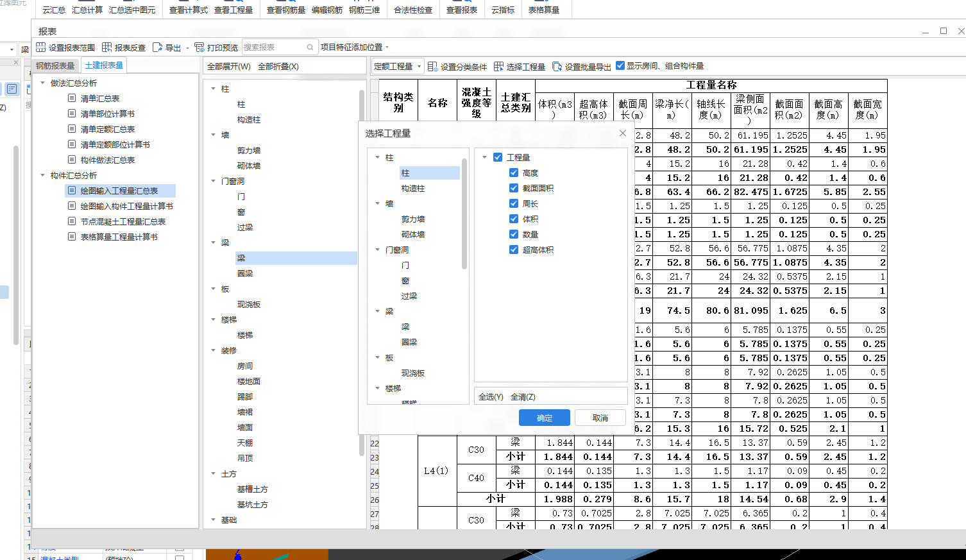
Task: Uncheck 截面面积 checkbox
Action: pos(514,188)
